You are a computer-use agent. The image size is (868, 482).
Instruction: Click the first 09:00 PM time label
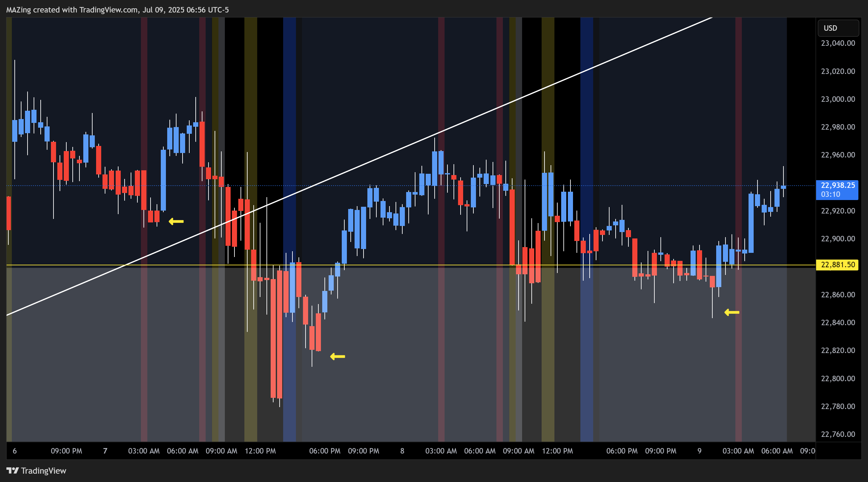point(66,451)
